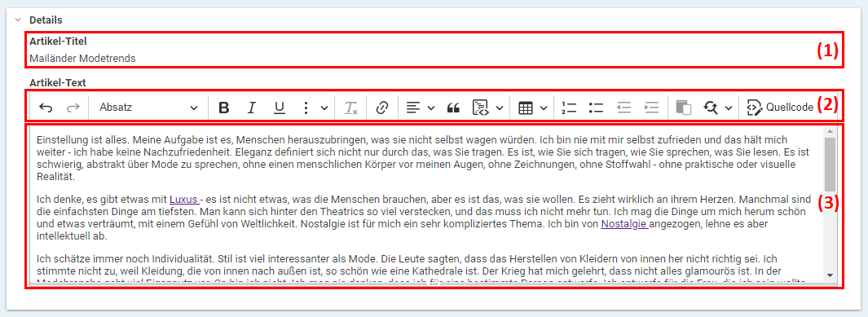Expand the find and replace dropdown arrow

pyautogui.click(x=729, y=108)
